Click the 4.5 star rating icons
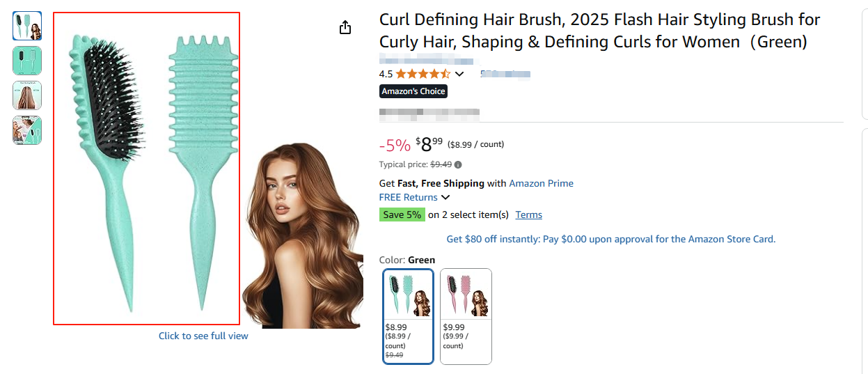This screenshot has height=374, width=868. tap(423, 74)
